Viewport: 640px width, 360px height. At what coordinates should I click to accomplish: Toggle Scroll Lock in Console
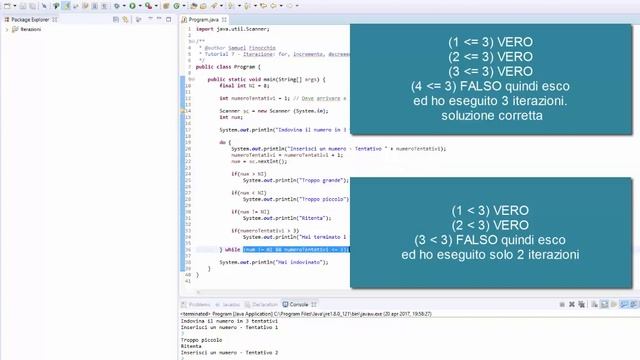[604, 304]
